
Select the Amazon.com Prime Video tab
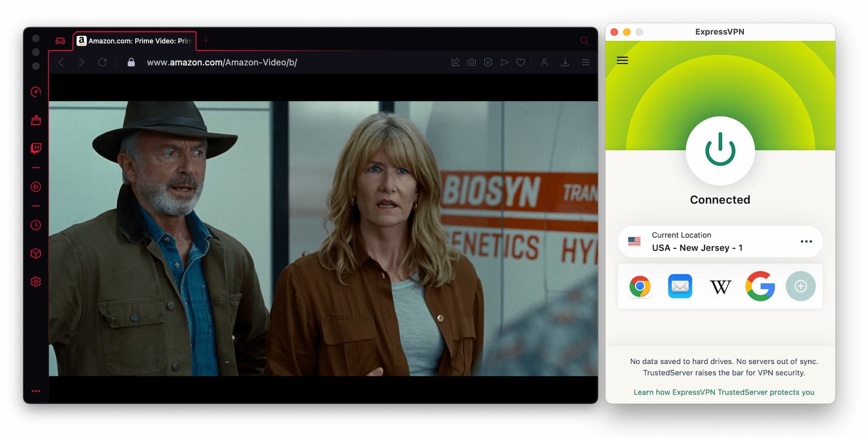(135, 41)
